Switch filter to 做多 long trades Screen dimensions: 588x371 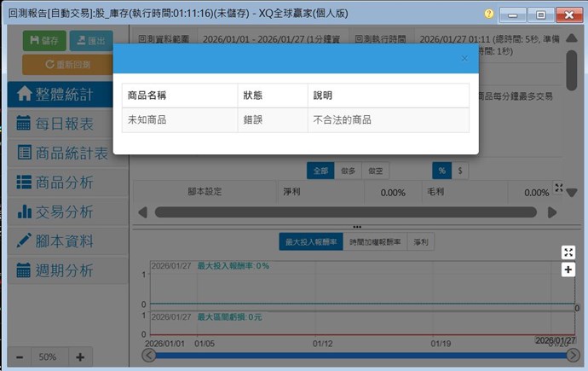(x=348, y=171)
